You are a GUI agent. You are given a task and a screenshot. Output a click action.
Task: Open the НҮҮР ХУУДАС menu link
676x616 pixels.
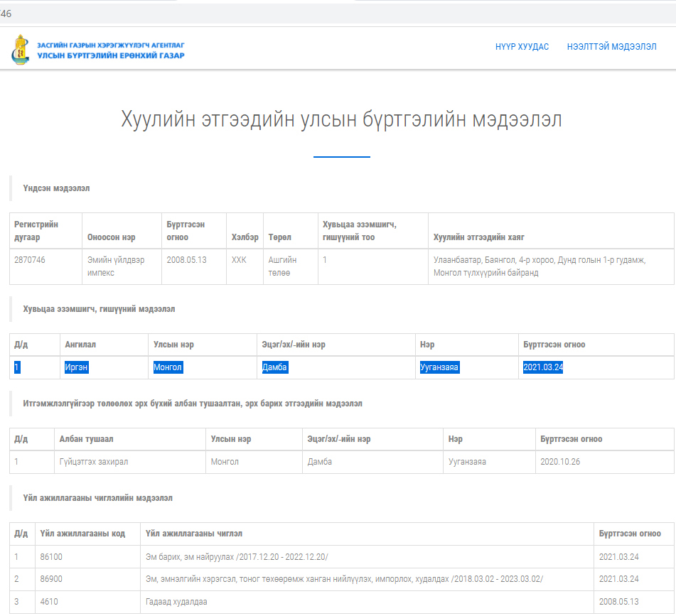point(522,46)
